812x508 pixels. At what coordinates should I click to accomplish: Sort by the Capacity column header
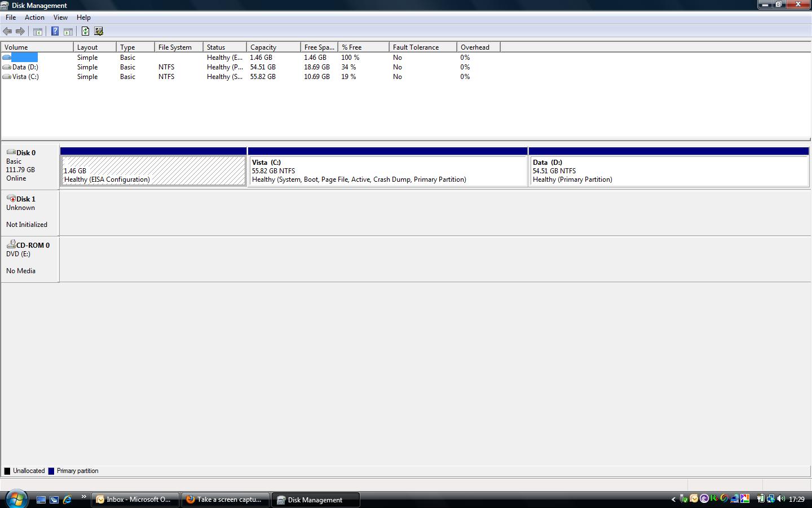click(273, 47)
